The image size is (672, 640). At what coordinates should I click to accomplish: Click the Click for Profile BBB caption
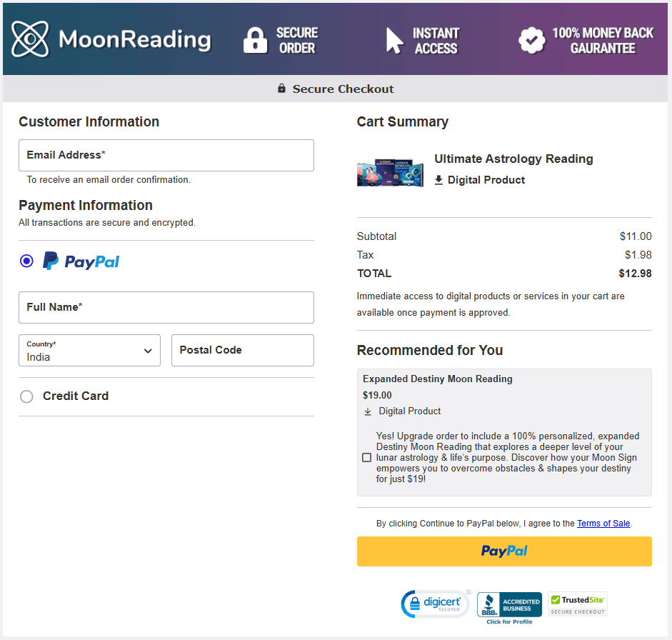[509, 622]
